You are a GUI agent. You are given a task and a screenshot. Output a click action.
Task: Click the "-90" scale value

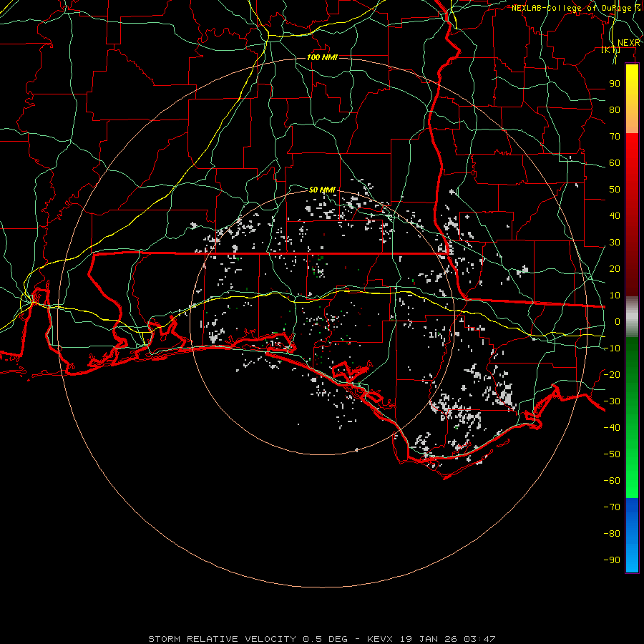click(612, 560)
